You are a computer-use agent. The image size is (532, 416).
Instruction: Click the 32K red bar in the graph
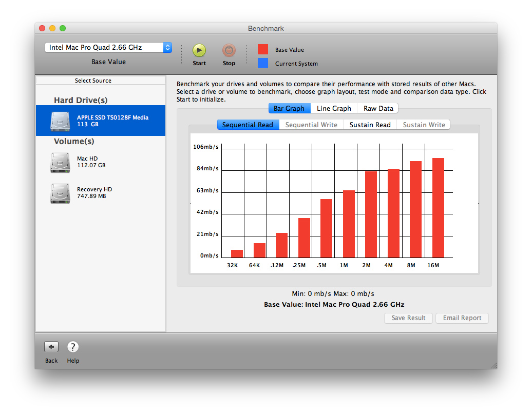point(237,253)
